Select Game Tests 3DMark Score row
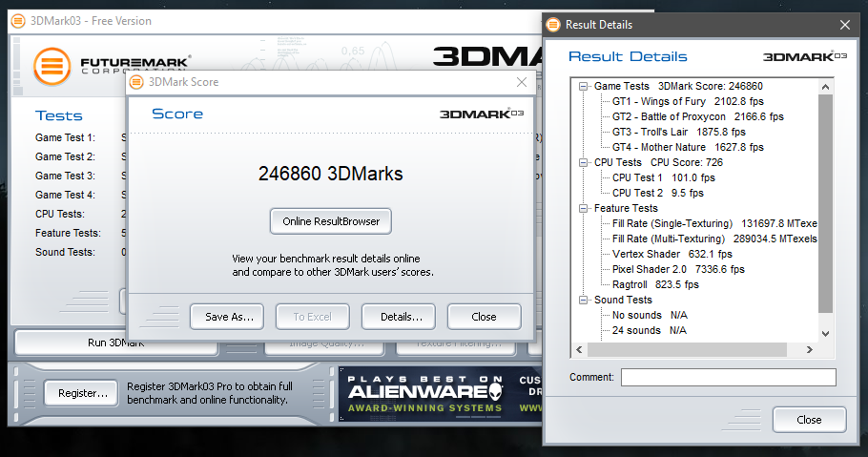This screenshot has width=868, height=457. pos(679,87)
